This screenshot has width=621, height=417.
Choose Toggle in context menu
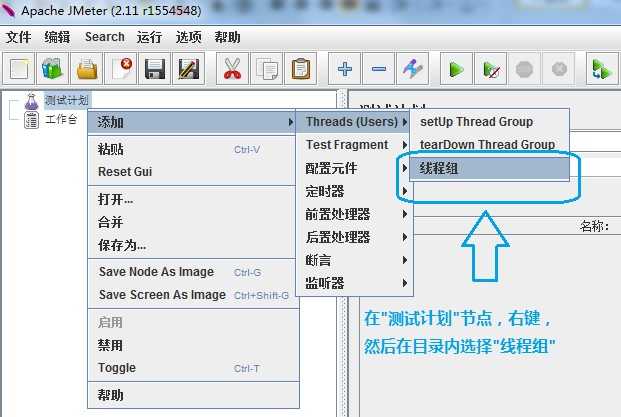point(192,368)
